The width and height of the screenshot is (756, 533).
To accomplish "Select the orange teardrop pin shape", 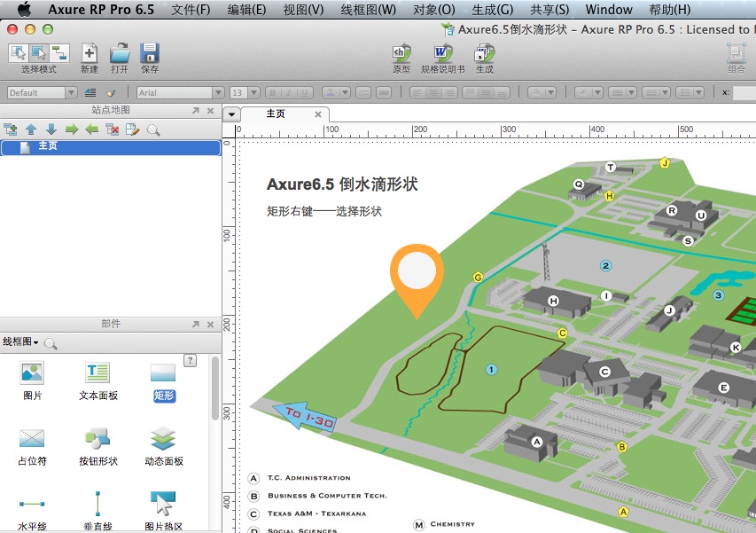I will [x=417, y=281].
